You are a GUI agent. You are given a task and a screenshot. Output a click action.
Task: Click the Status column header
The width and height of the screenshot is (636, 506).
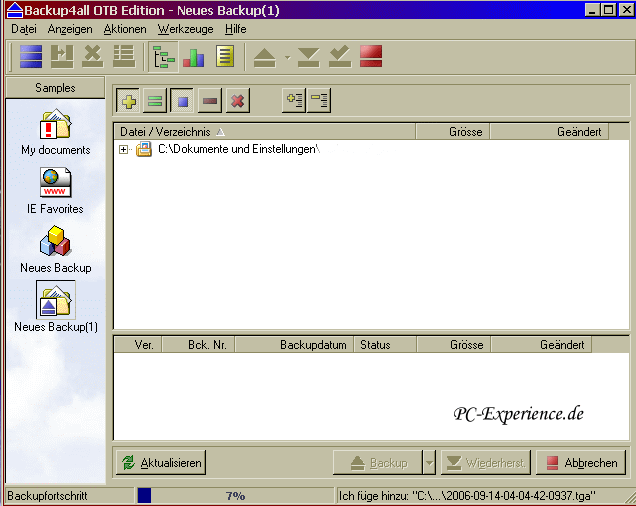(385, 345)
